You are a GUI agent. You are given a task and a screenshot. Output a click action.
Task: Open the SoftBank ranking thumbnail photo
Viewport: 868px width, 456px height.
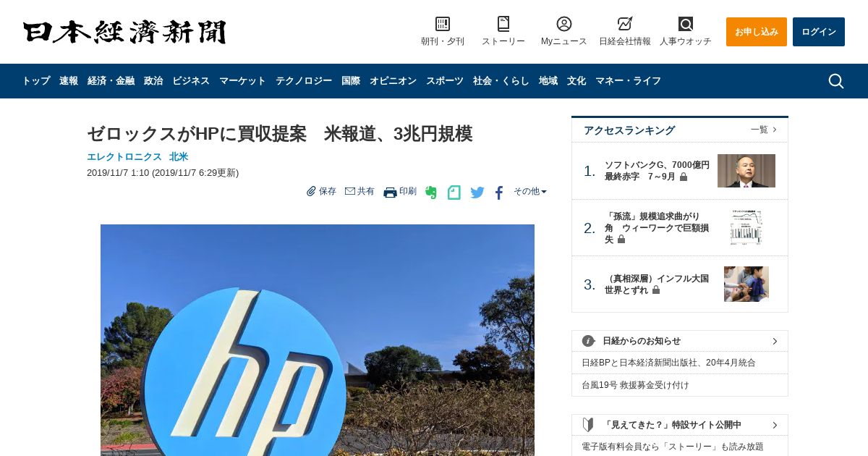(746, 171)
